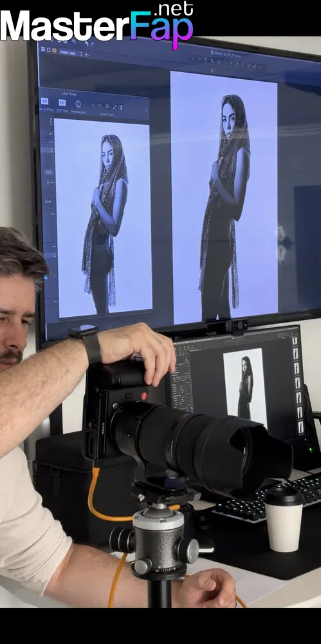
Task: Open Live View Preferences icon
Action: pyautogui.click(x=78, y=104)
